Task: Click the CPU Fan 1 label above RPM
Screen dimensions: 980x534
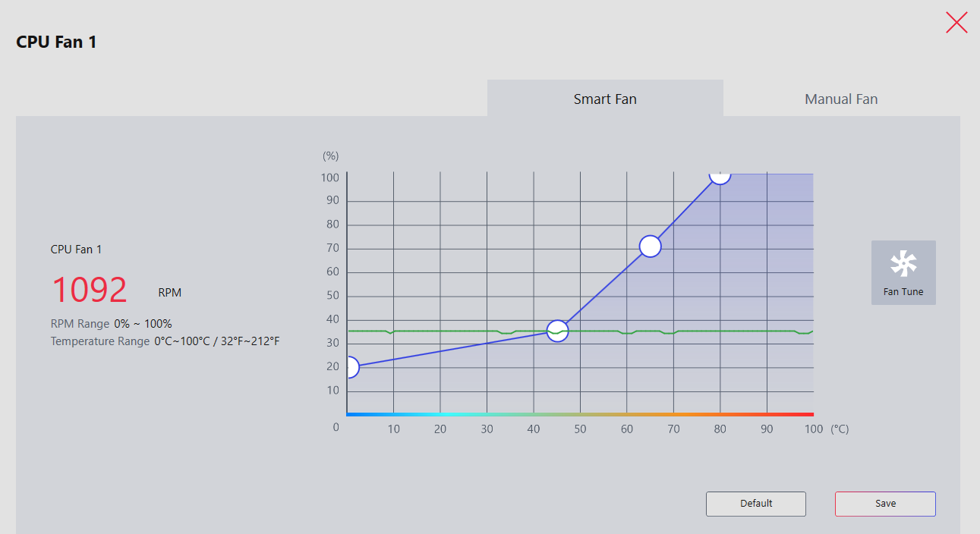Action: pos(76,249)
